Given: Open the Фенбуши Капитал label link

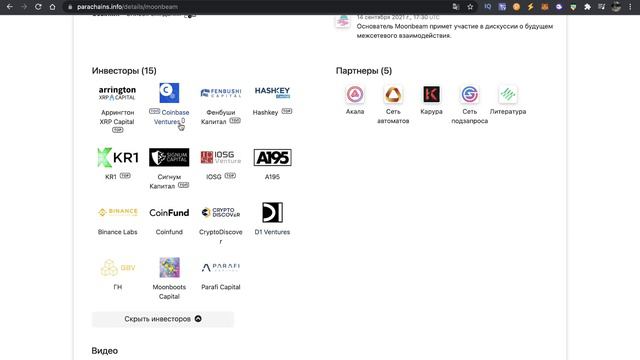Looking at the screenshot, I should [x=217, y=117].
